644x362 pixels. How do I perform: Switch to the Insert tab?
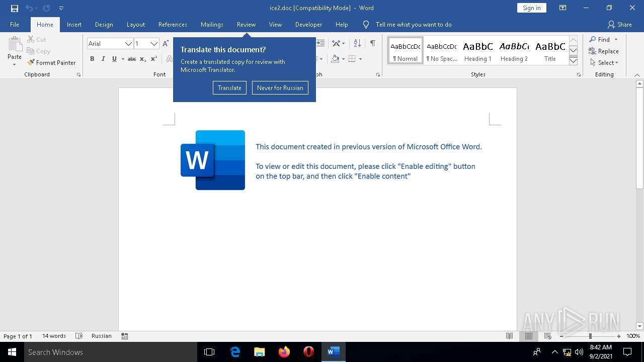click(74, 24)
